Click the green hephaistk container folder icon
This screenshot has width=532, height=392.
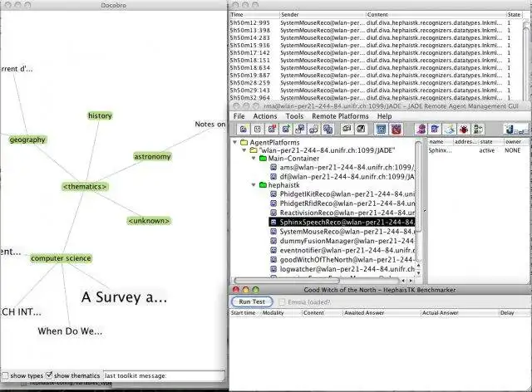tap(263, 185)
